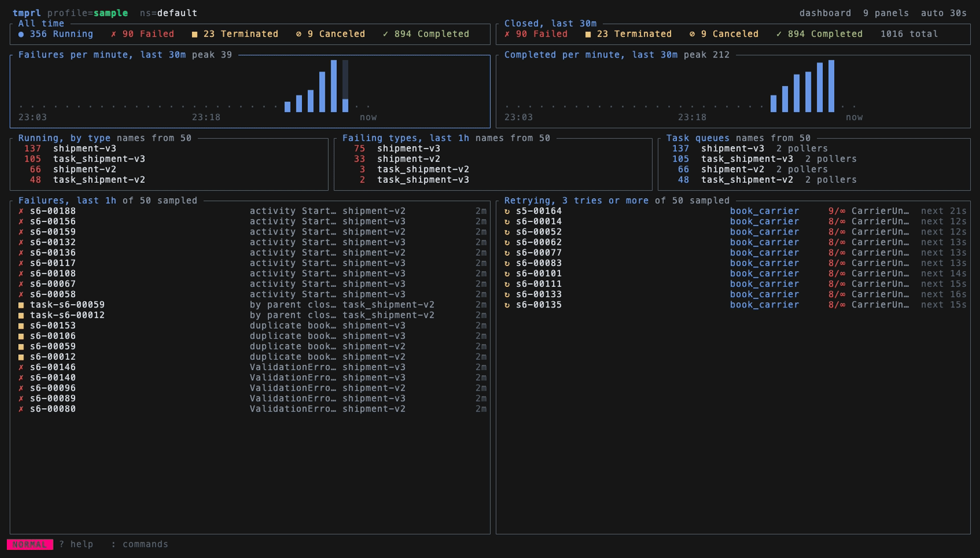Click the retry icon beside s6-00077
The width and height of the screenshot is (980, 558).
click(507, 253)
